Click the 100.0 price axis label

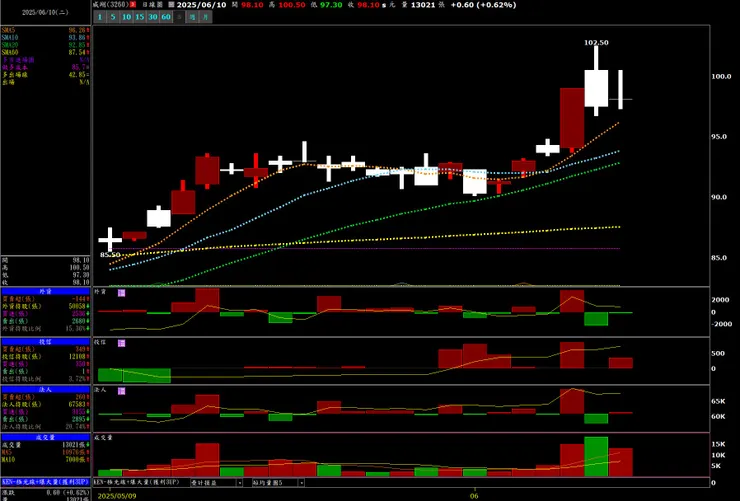(721, 76)
